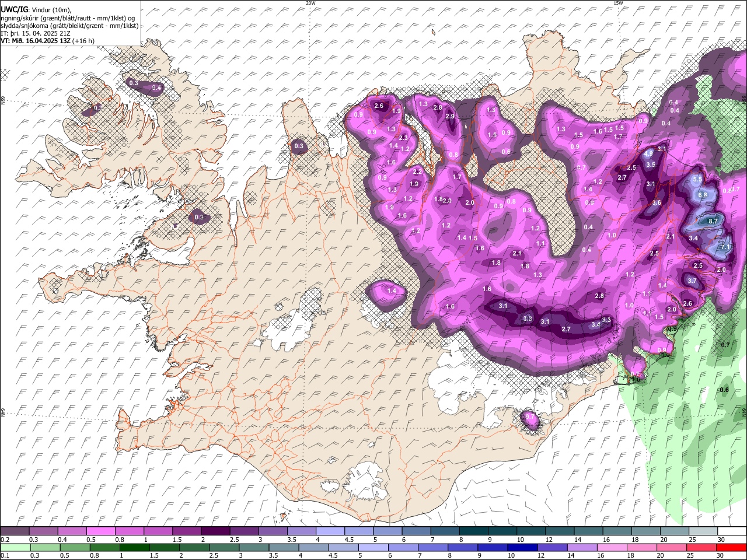Image resolution: width=747 pixels, height=560 pixels.
Task: Click the 'IT: þri. 15. 04. 2025 21Z' line
Action: [x=36, y=33]
